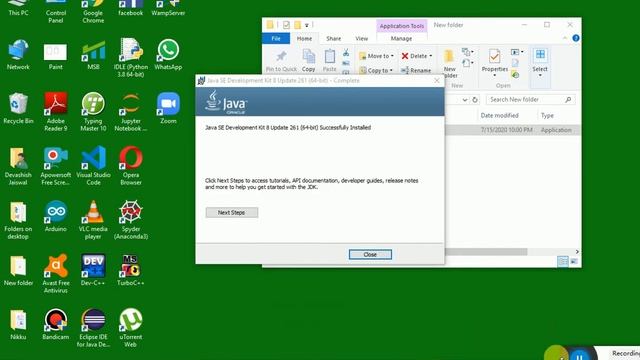Image resolution: width=640 pixels, height=360 pixels.
Task: Open the Zoom desktop shortcut
Action: [168, 109]
